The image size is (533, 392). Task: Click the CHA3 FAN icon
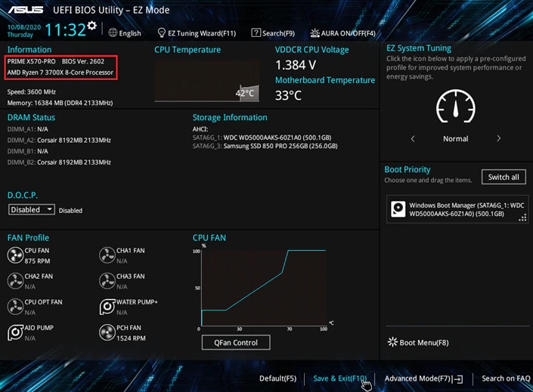[107, 281]
